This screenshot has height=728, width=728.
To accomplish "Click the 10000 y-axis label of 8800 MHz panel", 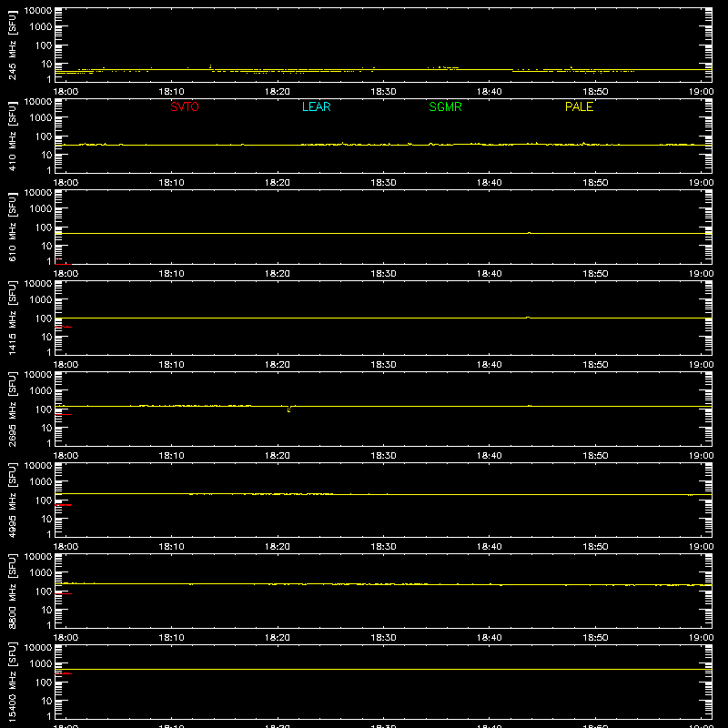I will (38, 557).
